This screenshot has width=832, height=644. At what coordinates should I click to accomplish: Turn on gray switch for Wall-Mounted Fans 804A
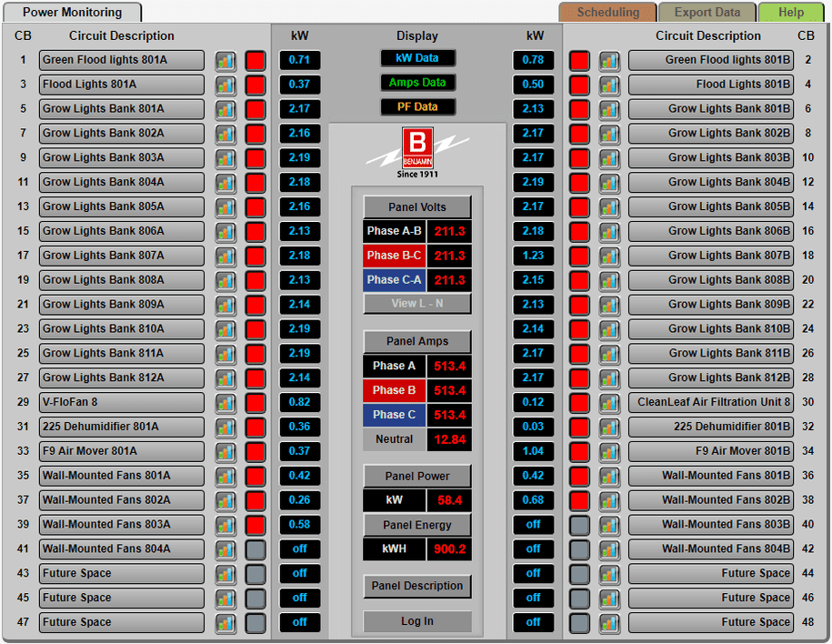[256, 549]
